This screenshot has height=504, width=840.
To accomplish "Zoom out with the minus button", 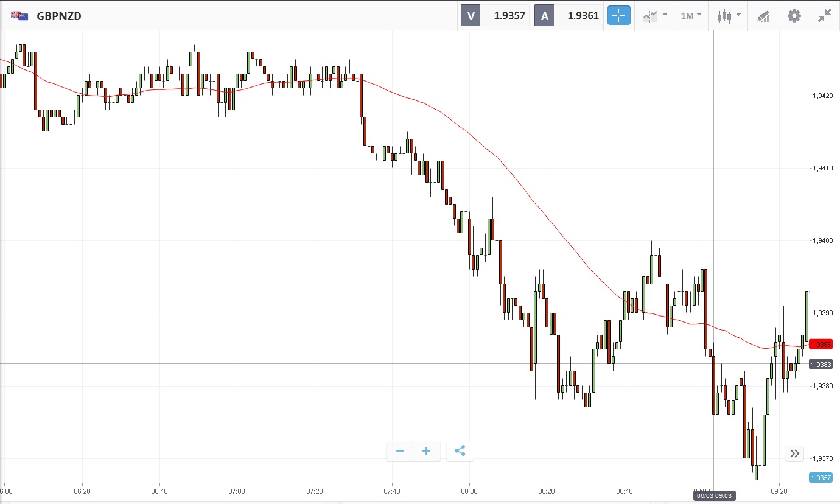I will (400, 451).
